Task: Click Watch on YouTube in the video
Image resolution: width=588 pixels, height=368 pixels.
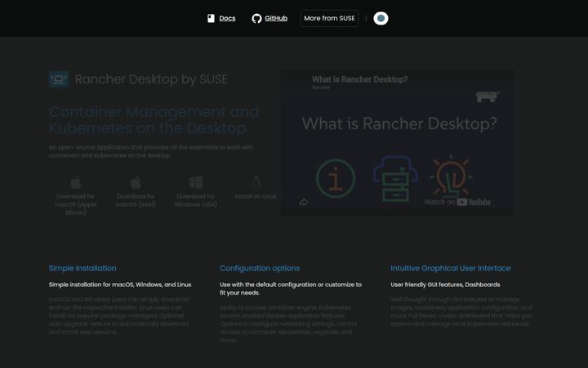Action: (x=457, y=202)
